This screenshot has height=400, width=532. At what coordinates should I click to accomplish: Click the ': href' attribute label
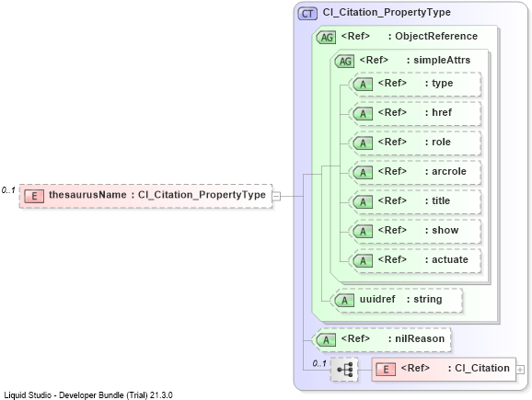(x=438, y=112)
